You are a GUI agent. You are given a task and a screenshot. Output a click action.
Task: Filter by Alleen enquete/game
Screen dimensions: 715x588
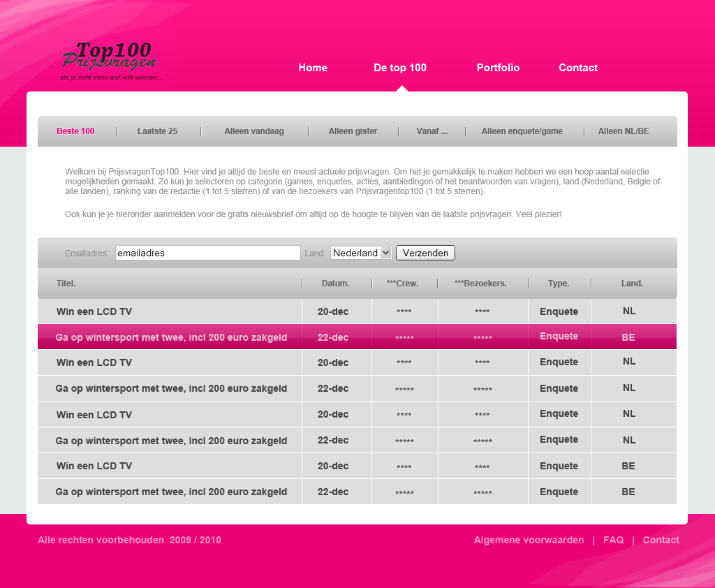tap(522, 131)
